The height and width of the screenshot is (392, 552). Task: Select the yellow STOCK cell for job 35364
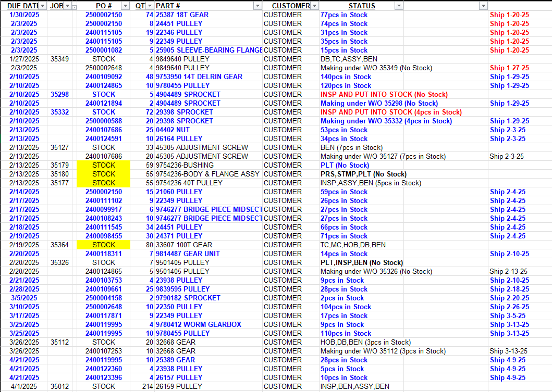point(104,245)
